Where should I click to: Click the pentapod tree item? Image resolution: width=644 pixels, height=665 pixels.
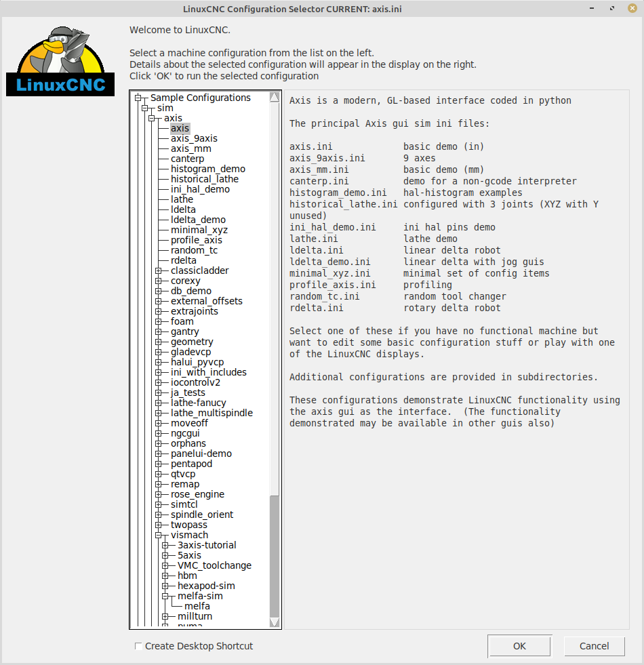coord(191,464)
